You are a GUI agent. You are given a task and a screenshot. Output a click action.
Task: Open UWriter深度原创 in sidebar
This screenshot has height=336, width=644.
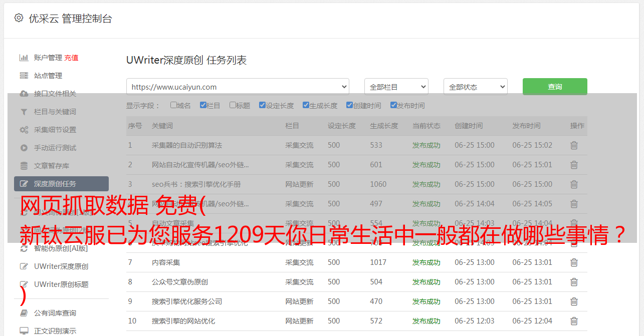click(x=61, y=266)
